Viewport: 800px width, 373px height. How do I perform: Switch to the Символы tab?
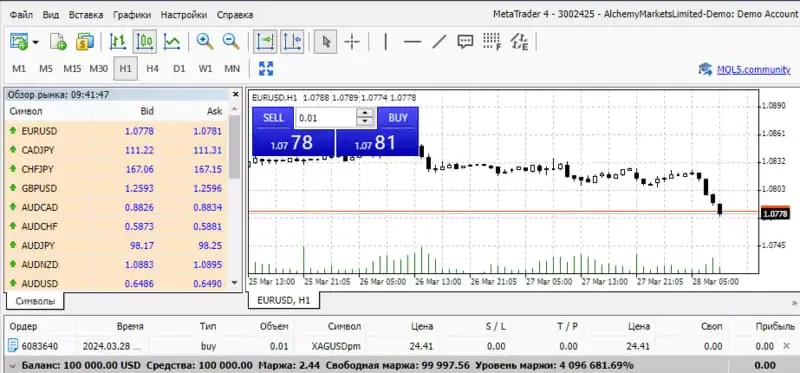tap(35, 301)
